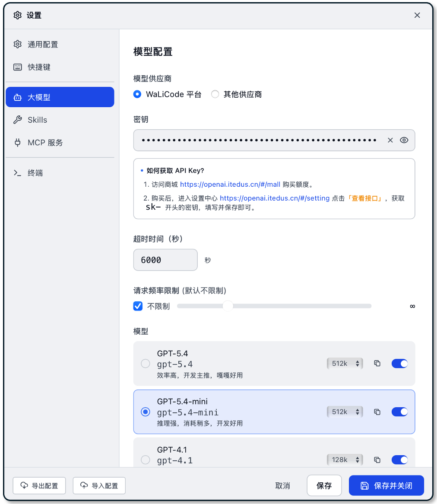Show the API key with the eye icon
This screenshot has width=437, height=504.
tap(404, 140)
